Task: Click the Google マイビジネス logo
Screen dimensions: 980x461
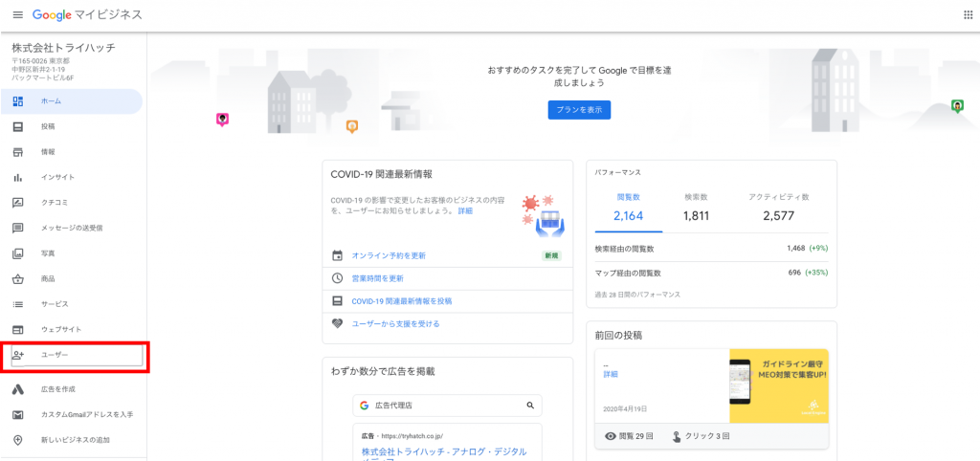Action: pyautogui.click(x=87, y=14)
